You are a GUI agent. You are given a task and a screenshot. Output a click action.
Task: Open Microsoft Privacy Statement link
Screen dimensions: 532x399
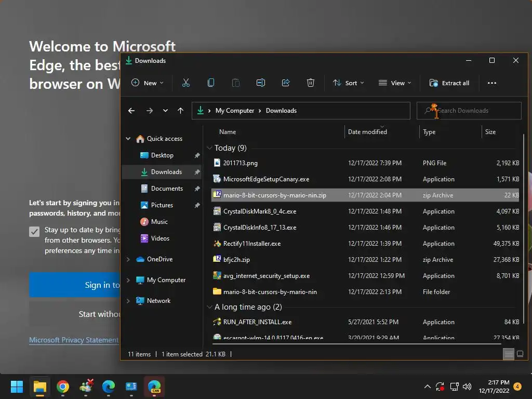(x=74, y=340)
